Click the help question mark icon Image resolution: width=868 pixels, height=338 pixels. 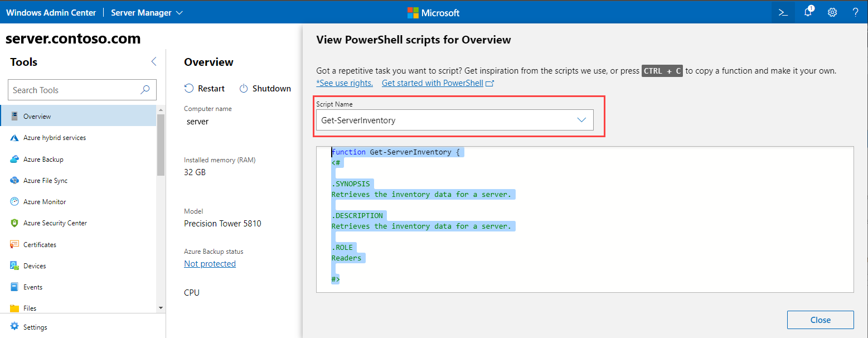855,12
